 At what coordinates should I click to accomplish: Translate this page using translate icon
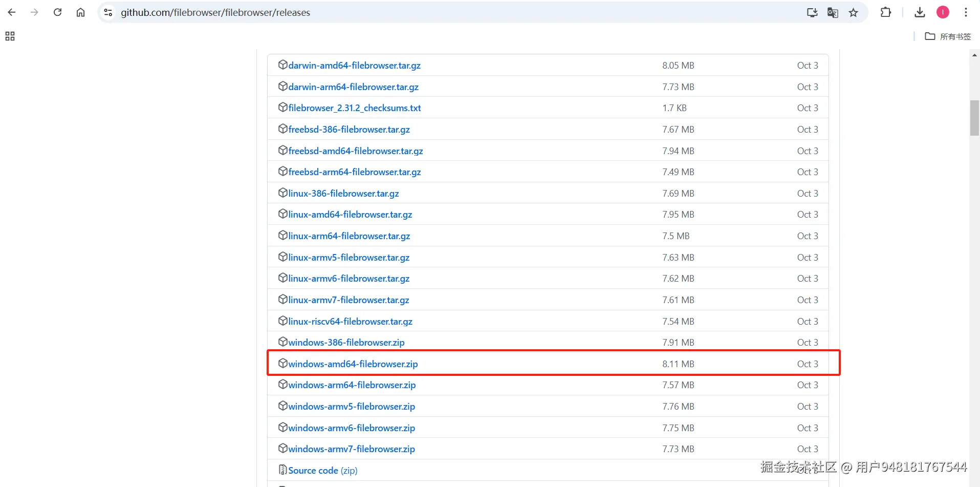click(833, 12)
